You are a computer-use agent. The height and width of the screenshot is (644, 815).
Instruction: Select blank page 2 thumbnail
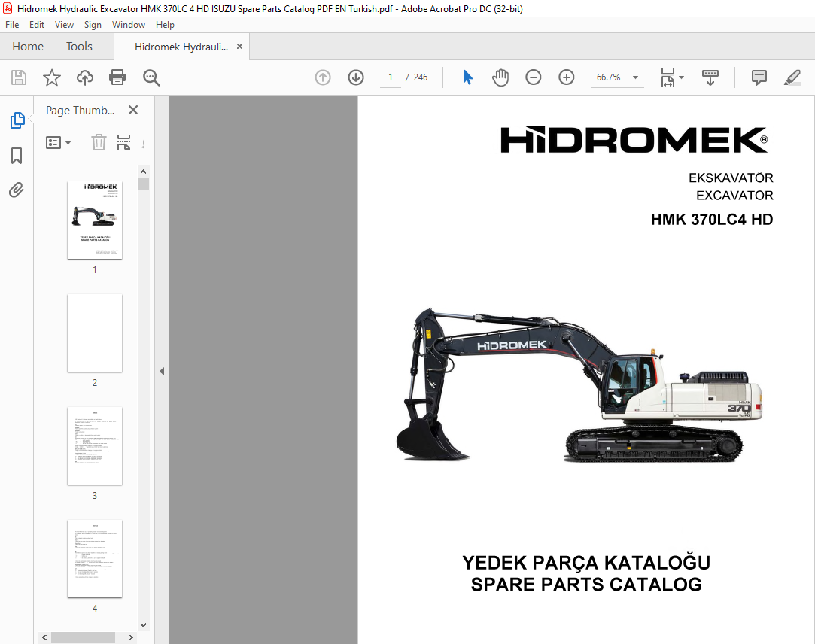95,333
